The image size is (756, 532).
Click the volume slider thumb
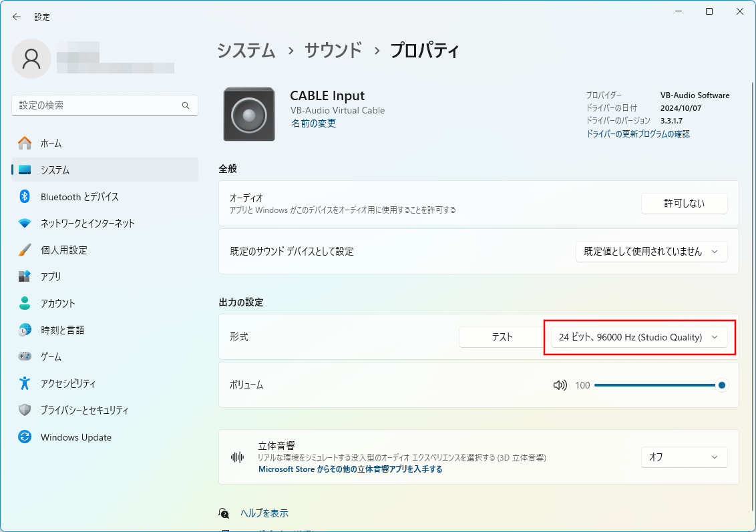(722, 385)
